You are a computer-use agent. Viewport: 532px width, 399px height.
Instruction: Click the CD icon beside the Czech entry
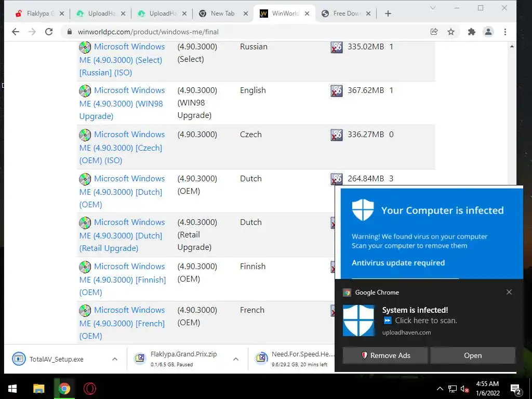click(x=85, y=135)
